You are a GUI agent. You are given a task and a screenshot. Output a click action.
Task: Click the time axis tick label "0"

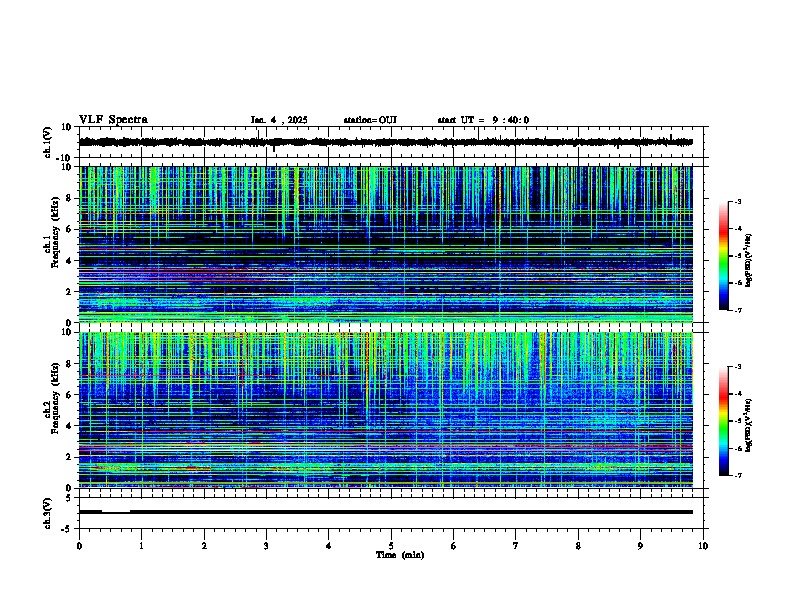coord(79,546)
